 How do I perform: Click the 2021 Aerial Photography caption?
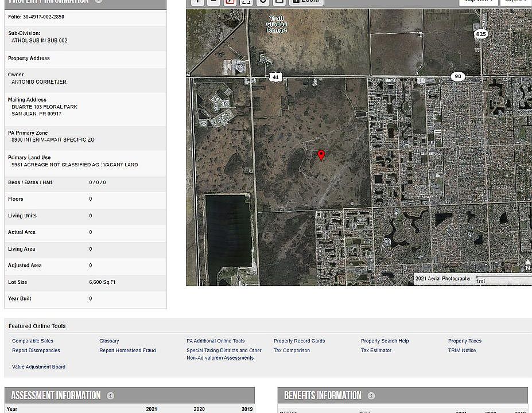443,279
